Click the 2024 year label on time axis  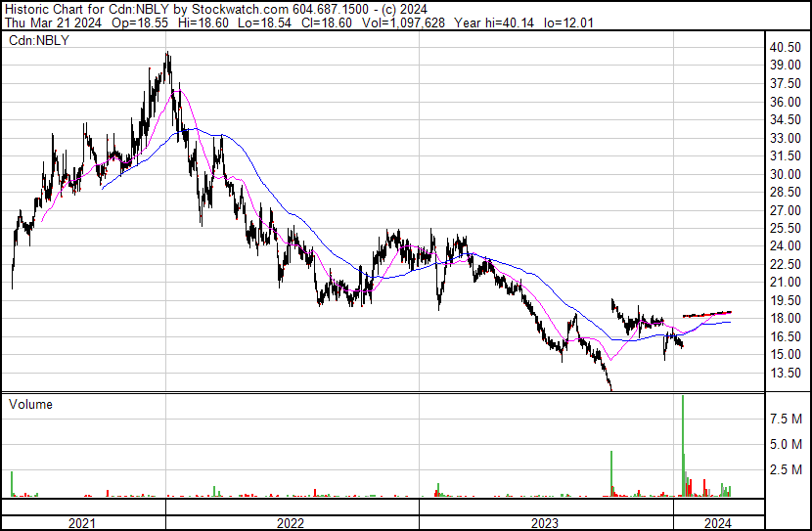coord(718,523)
